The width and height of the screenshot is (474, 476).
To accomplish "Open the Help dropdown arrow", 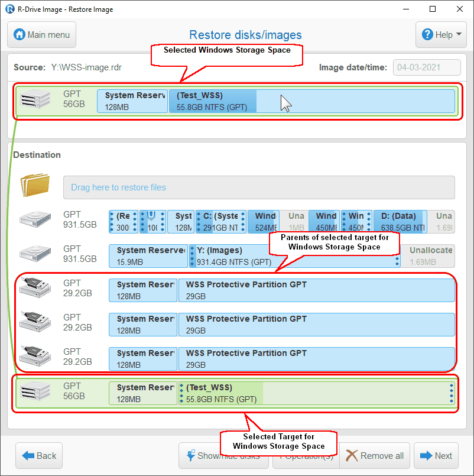I will coord(459,34).
